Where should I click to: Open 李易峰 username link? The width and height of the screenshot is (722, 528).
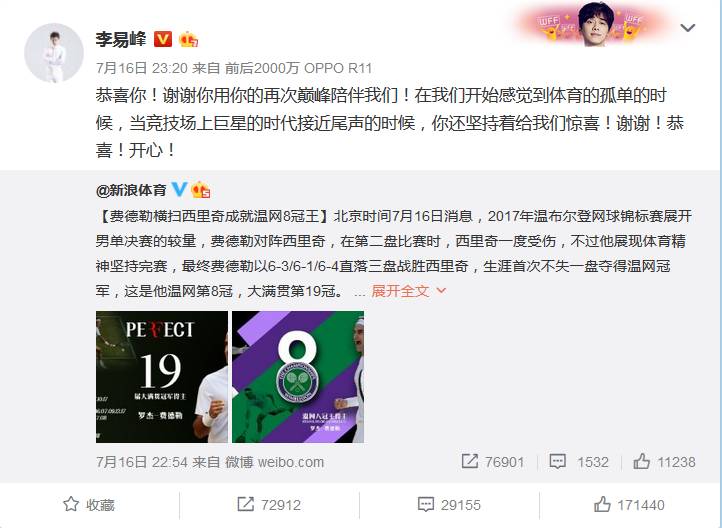pos(121,39)
